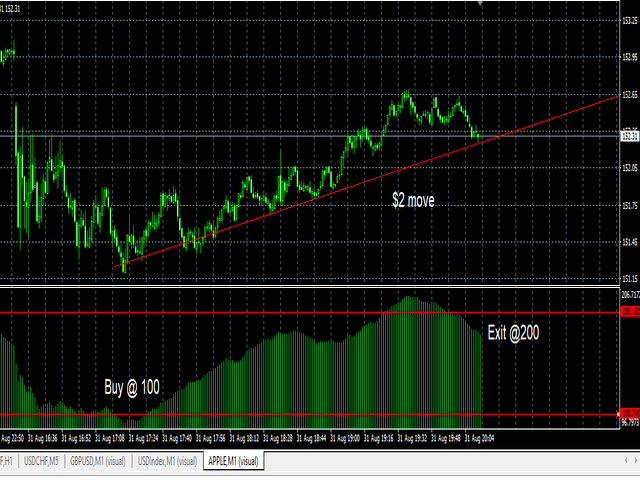The height and width of the screenshot is (480, 640).
Task: Click the "31 Aug 18:28" time label
Action: click(278, 439)
